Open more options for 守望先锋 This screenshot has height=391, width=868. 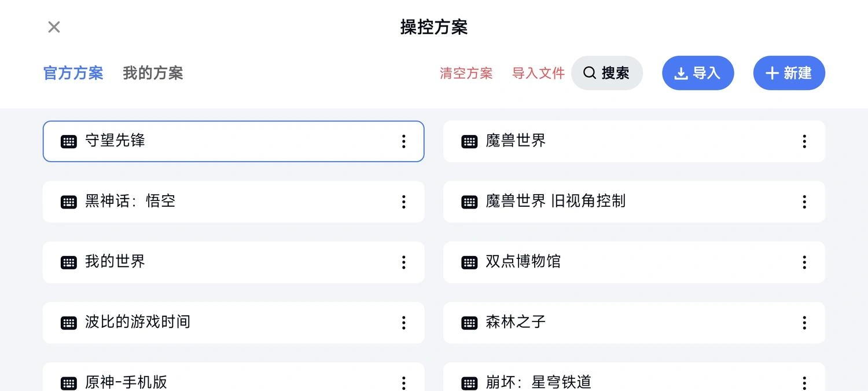[404, 141]
